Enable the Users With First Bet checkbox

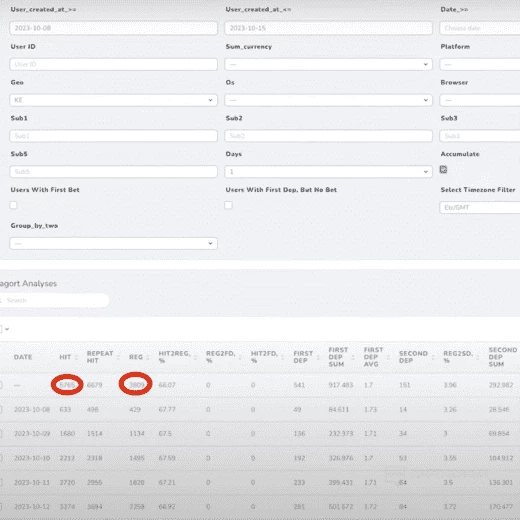coord(13,205)
